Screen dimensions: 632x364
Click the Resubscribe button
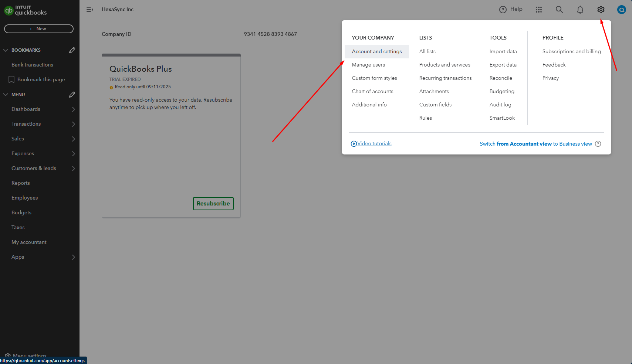point(213,204)
